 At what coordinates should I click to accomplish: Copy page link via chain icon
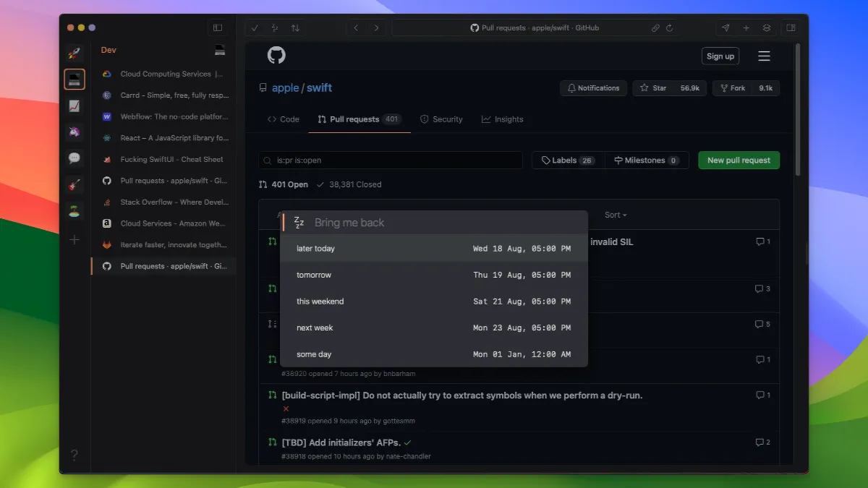pyautogui.click(x=655, y=28)
